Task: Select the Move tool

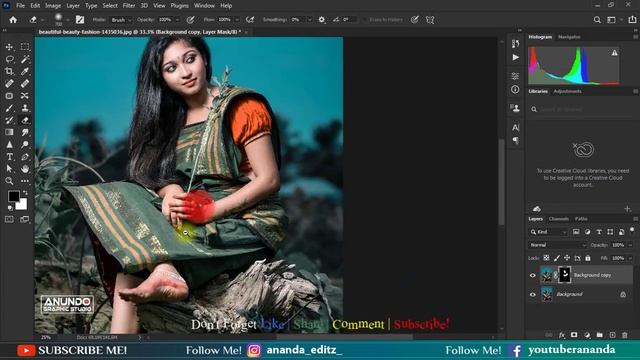Action: pos(9,47)
